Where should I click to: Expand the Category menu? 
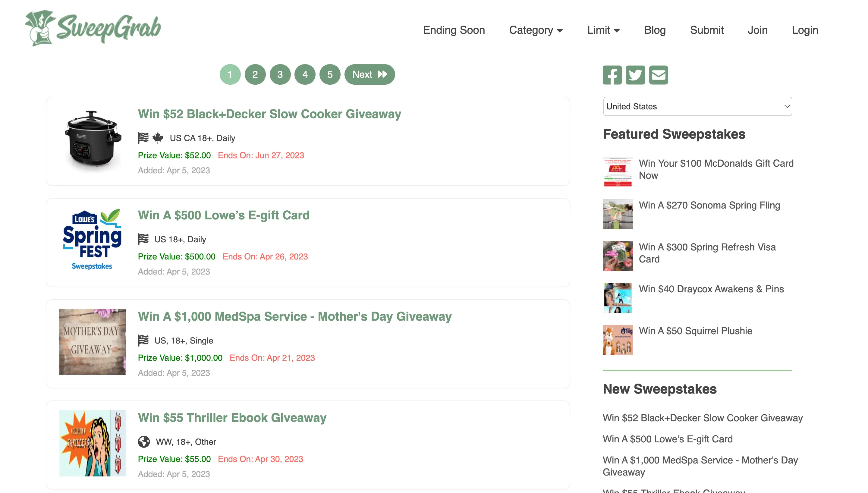[x=536, y=30]
